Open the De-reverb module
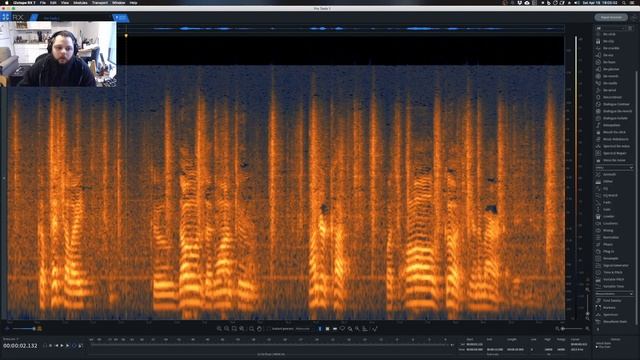Screen dimensions: 640x360 (611, 76)
